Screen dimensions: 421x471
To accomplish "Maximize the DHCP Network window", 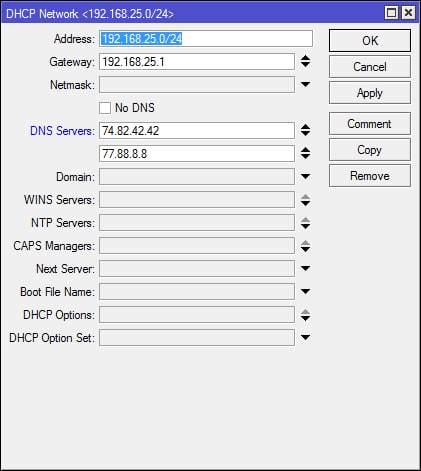I will pos(391,13).
